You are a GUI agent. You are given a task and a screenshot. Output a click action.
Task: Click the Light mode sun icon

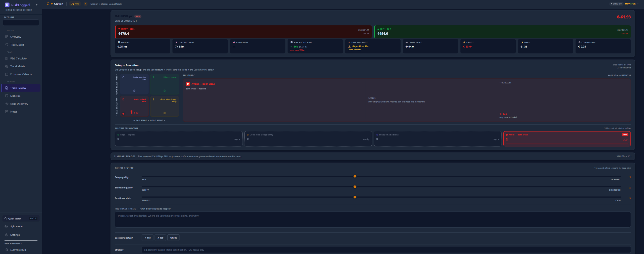coord(6,227)
